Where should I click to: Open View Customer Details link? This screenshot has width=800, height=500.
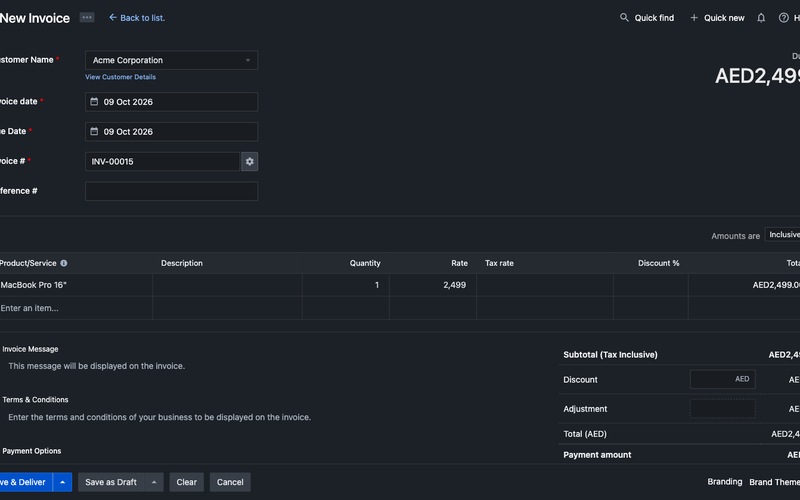(120, 77)
